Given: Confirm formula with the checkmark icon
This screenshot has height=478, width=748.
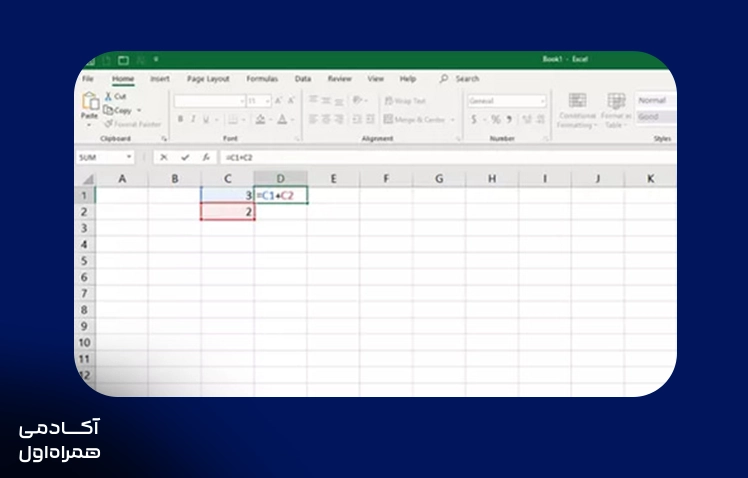Looking at the screenshot, I should [x=185, y=157].
